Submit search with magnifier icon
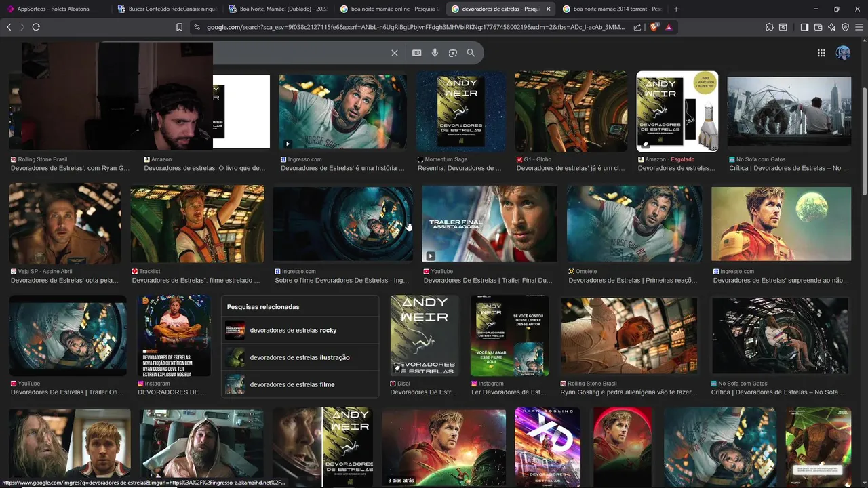Image resolution: width=868 pixels, height=488 pixels. (x=471, y=53)
